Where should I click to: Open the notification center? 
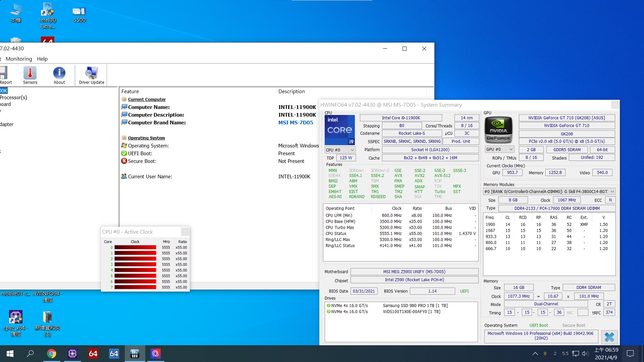(630, 354)
